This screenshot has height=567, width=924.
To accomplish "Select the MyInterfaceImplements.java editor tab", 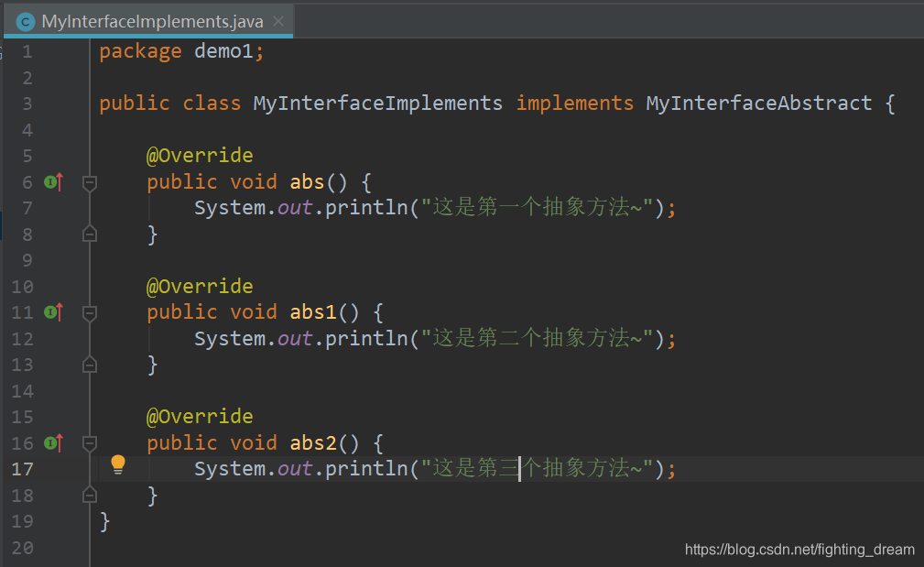I will (x=148, y=22).
